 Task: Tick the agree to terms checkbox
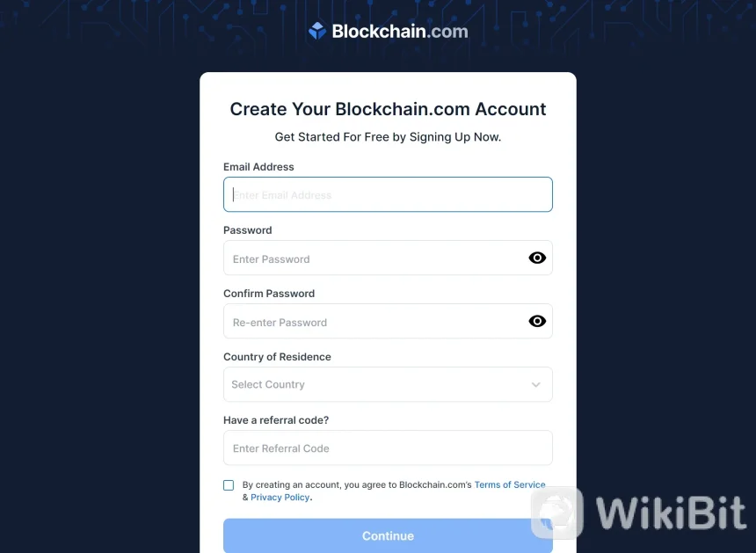coord(229,485)
